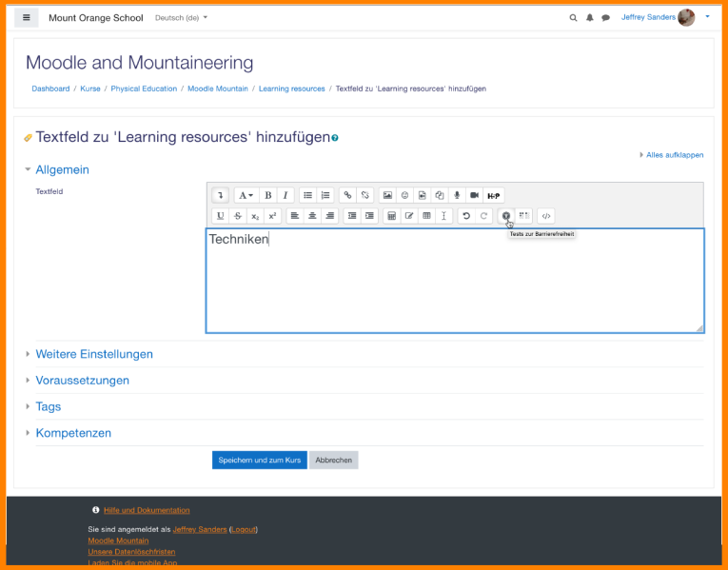Collapse the Allgemein section
728x570 pixels.
click(x=62, y=170)
